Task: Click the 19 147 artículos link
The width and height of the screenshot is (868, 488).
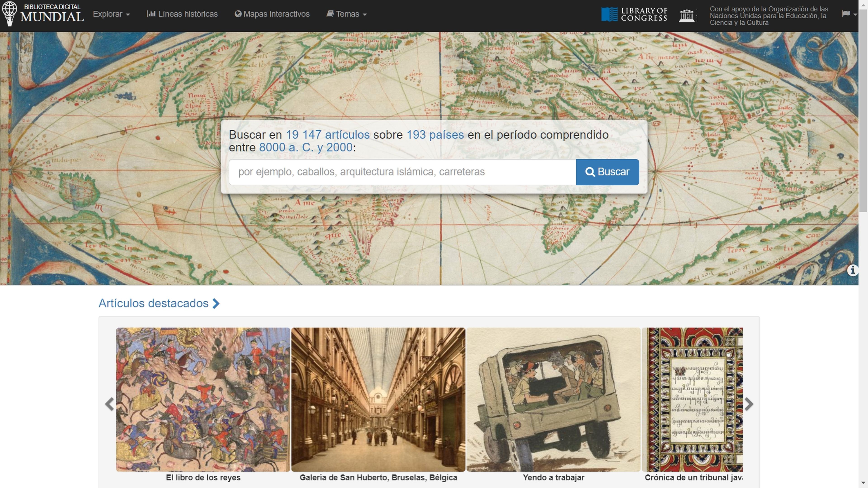Action: (x=328, y=135)
